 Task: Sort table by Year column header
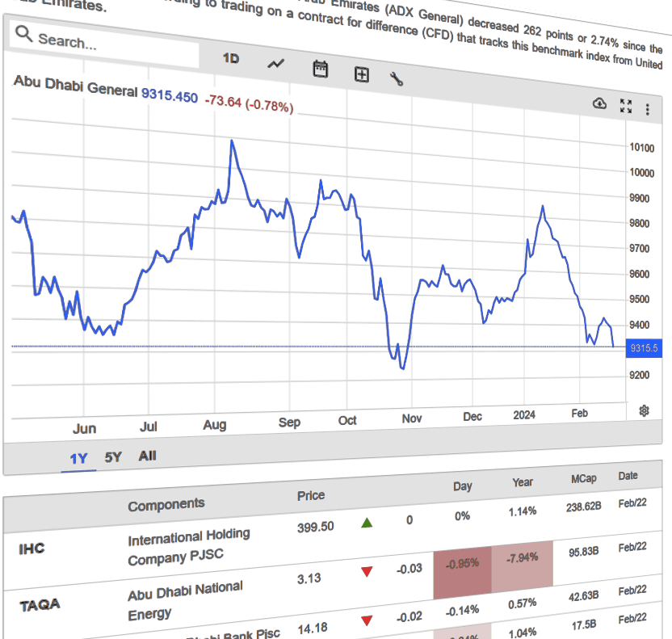pyautogui.click(x=523, y=482)
